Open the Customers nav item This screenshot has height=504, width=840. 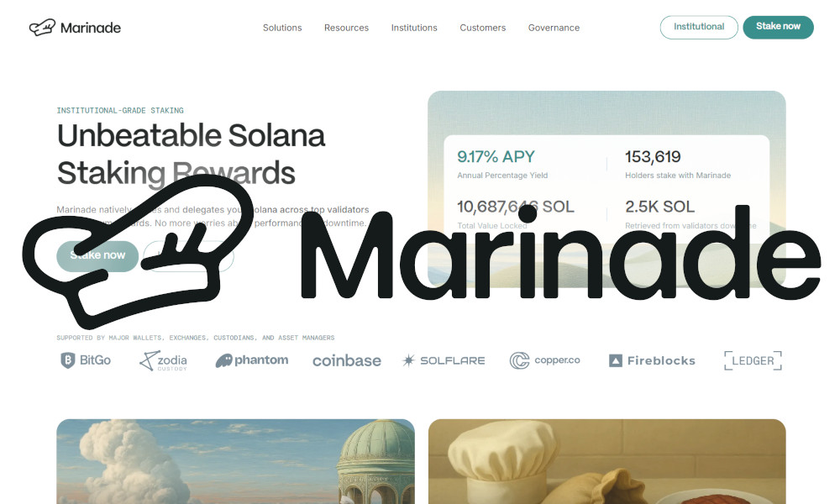click(x=483, y=28)
